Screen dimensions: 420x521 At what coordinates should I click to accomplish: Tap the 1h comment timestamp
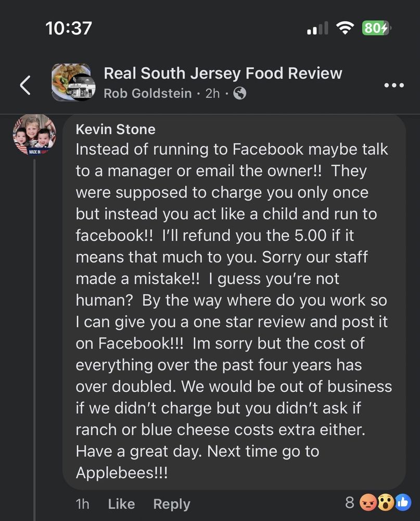pos(82,504)
